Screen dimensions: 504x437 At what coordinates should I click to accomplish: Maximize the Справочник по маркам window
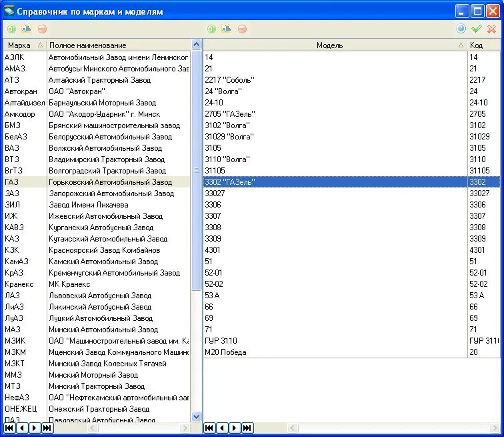tap(477, 11)
